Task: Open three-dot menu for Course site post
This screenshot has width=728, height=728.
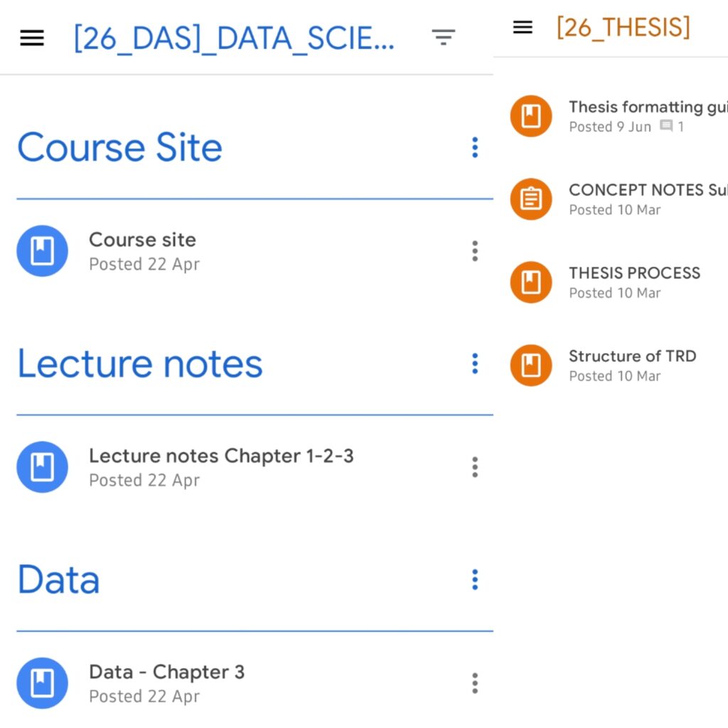Action: (x=475, y=251)
